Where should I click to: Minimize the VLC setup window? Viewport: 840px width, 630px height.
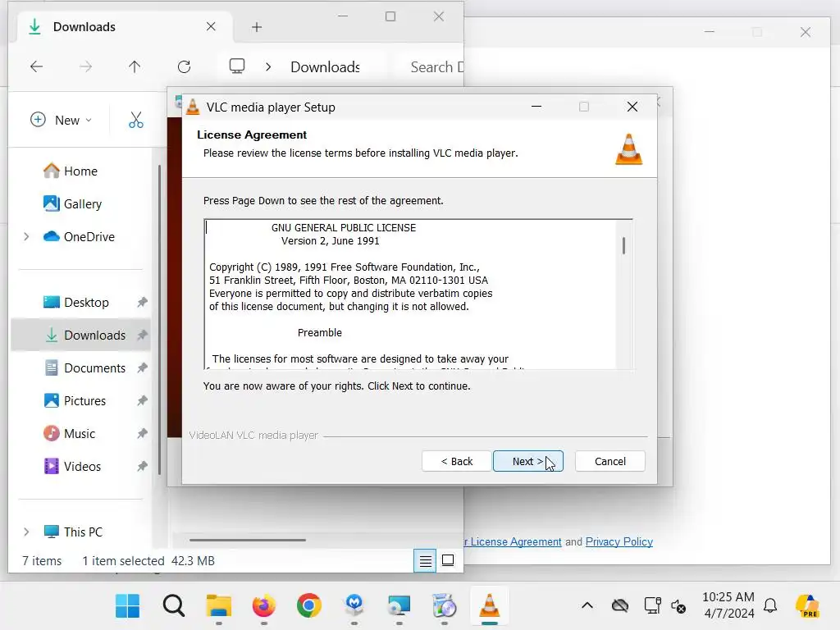click(536, 107)
